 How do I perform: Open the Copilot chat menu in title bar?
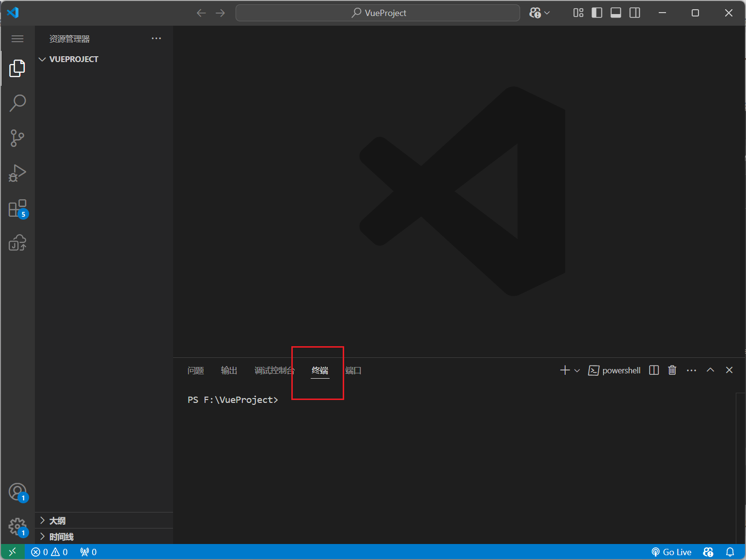click(540, 13)
